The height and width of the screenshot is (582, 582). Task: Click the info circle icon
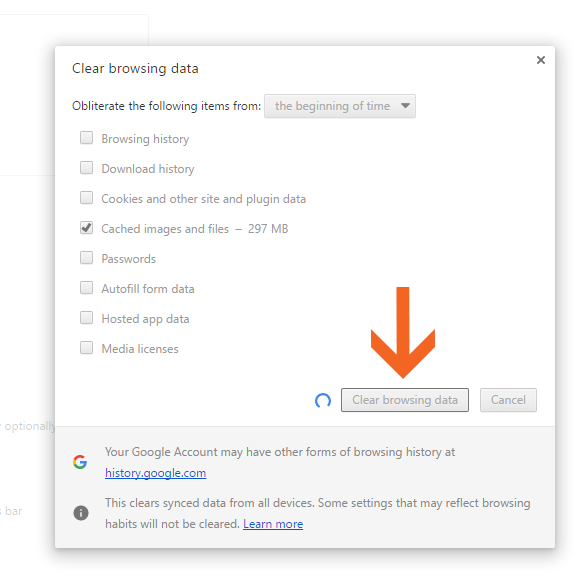click(x=81, y=513)
